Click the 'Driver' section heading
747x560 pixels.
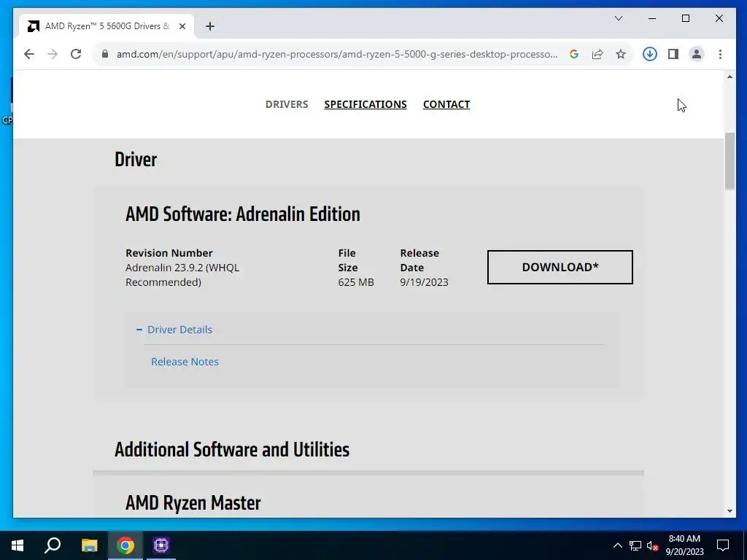click(x=136, y=160)
